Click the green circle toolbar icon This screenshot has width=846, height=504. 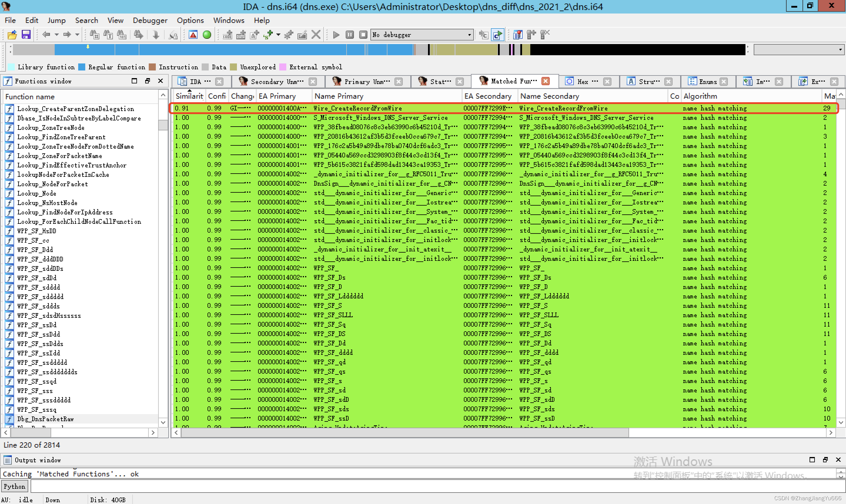(207, 35)
